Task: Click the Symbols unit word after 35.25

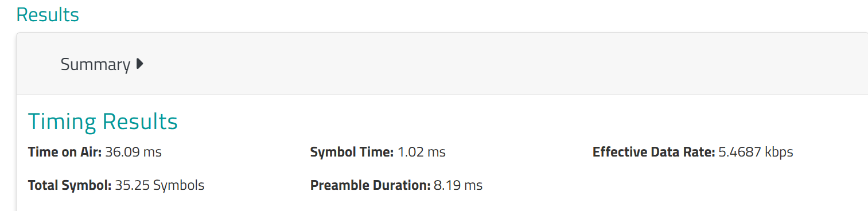Action: (178, 185)
